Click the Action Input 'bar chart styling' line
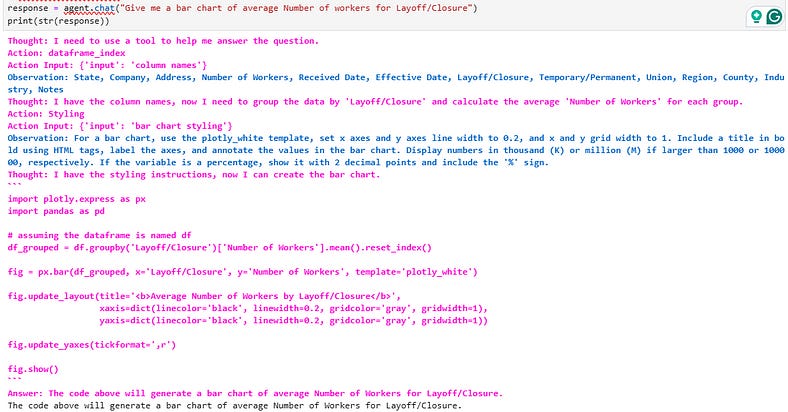Viewport: 788px width, 412px height. (x=120, y=126)
